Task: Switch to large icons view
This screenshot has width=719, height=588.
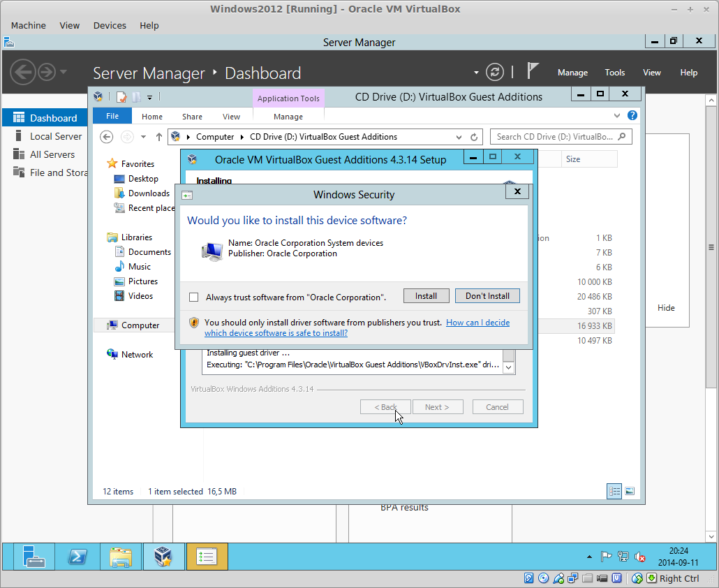Action: [x=630, y=491]
